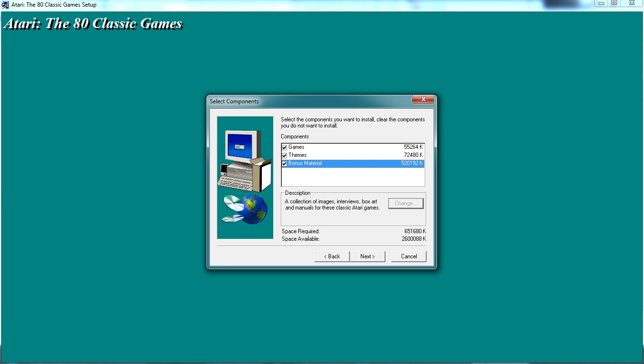Click the computer illustration in the dialog
Viewport: 644px width, 364px height.
245,161
